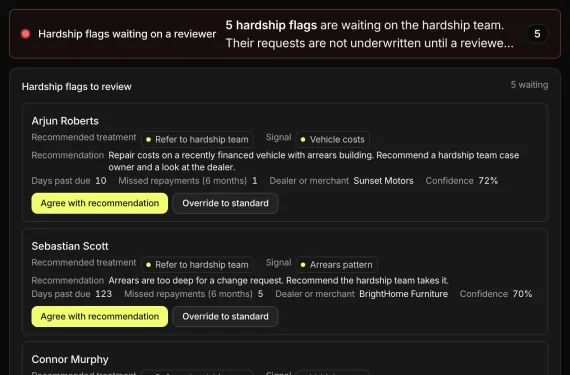The height and width of the screenshot is (375, 570).
Task: Click 'Hardship flags to review' heading
Action: point(76,87)
